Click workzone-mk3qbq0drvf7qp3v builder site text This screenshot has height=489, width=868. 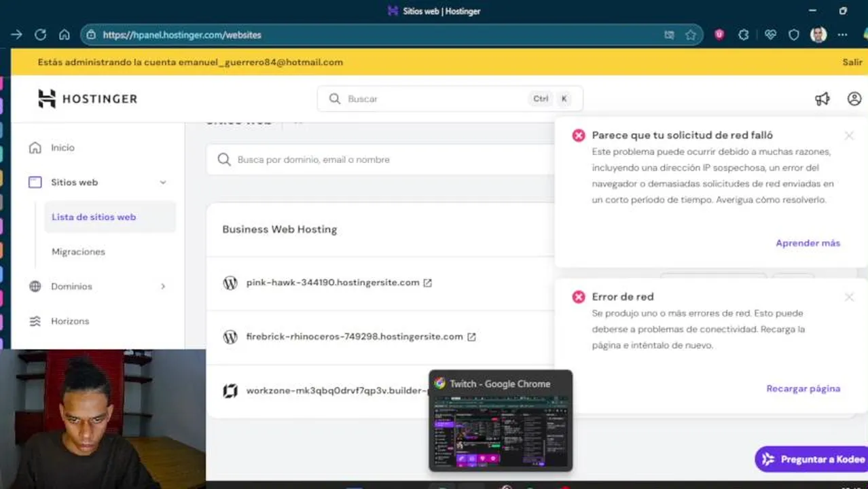click(x=338, y=391)
